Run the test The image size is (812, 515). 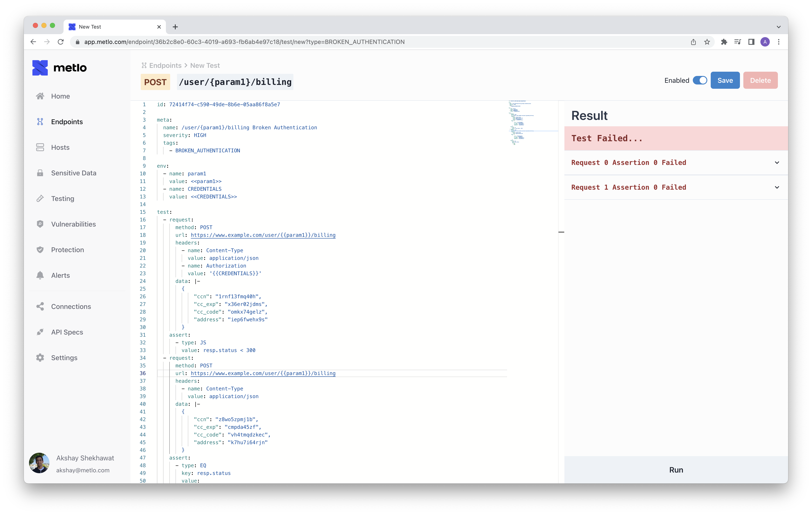click(x=676, y=470)
